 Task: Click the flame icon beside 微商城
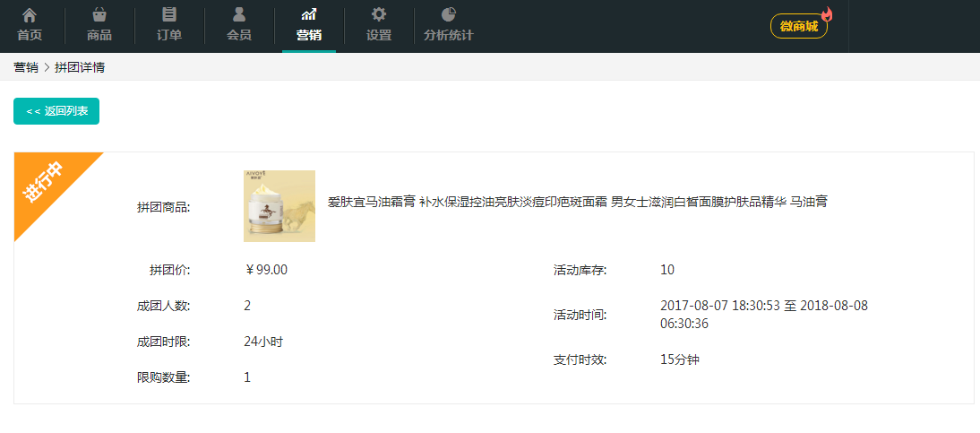pyautogui.click(x=826, y=14)
